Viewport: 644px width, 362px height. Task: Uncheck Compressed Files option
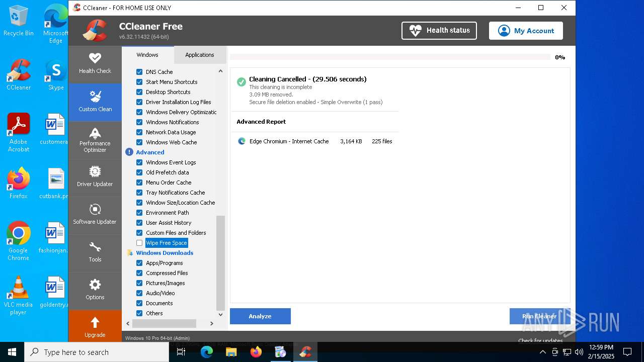(139, 273)
